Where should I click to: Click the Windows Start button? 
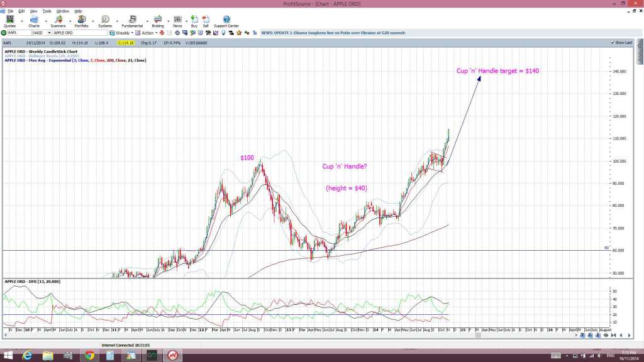click(8, 356)
